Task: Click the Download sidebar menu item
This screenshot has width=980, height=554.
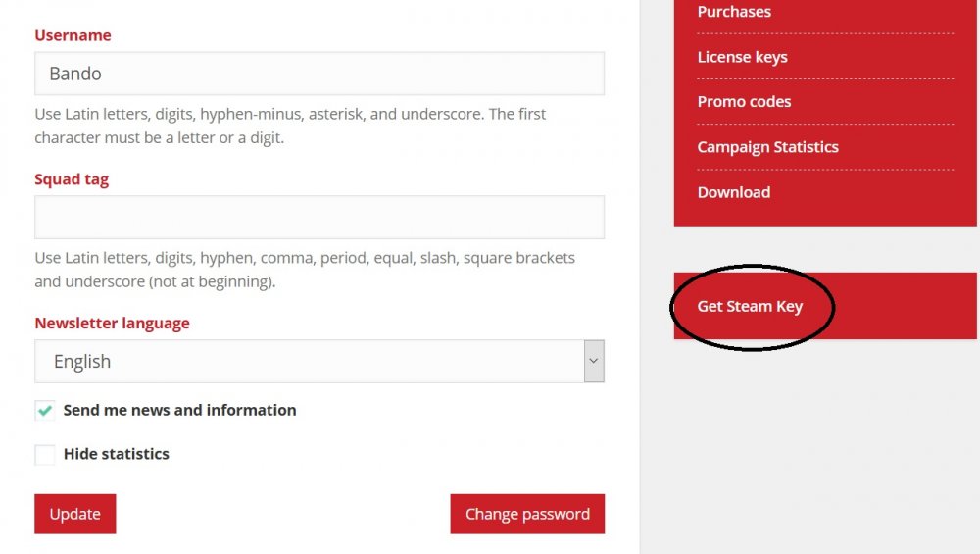Action: tap(733, 192)
